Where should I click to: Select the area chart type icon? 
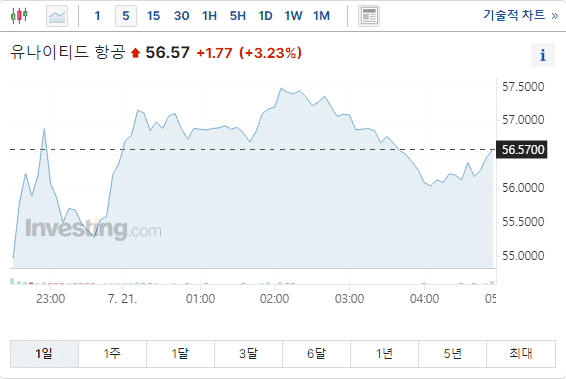57,16
